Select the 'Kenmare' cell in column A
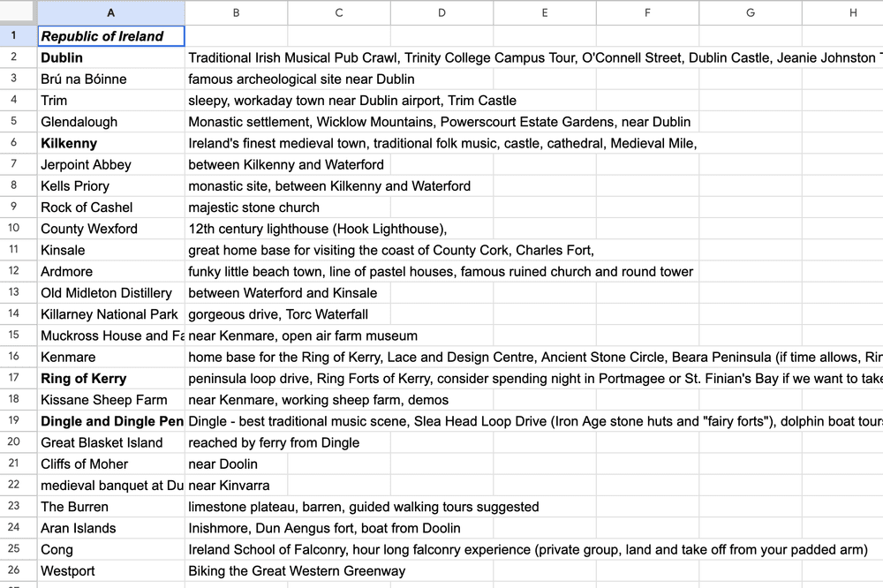Image resolution: width=883 pixels, height=588 pixels. 111,357
